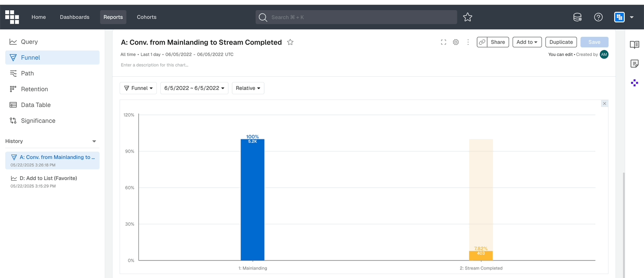Open fullscreen view of the chart

[443, 42]
